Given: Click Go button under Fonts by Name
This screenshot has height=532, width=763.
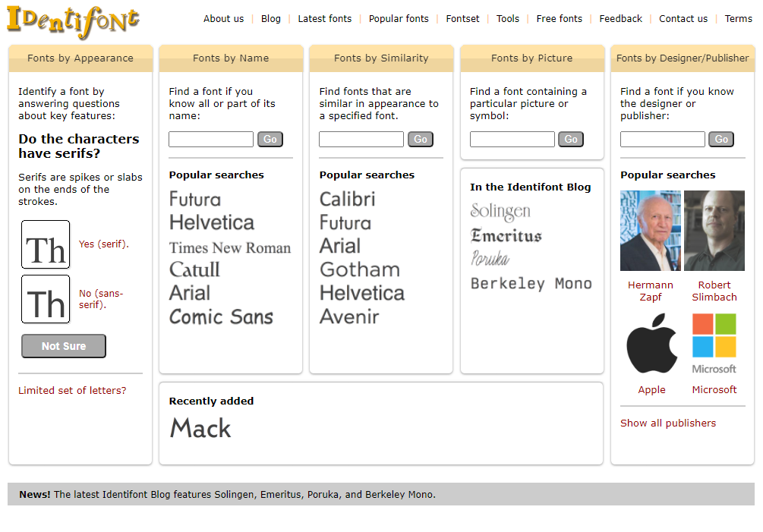Looking at the screenshot, I should pos(270,139).
